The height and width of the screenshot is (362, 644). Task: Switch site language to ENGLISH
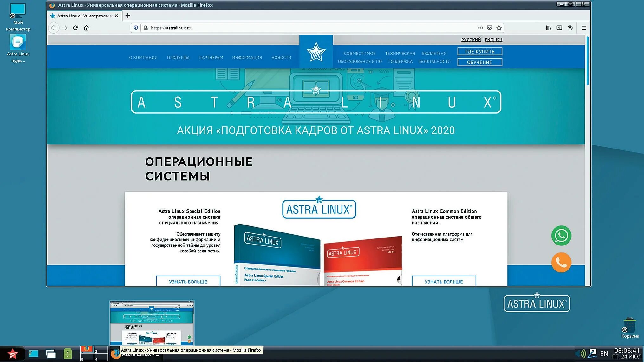tap(493, 40)
